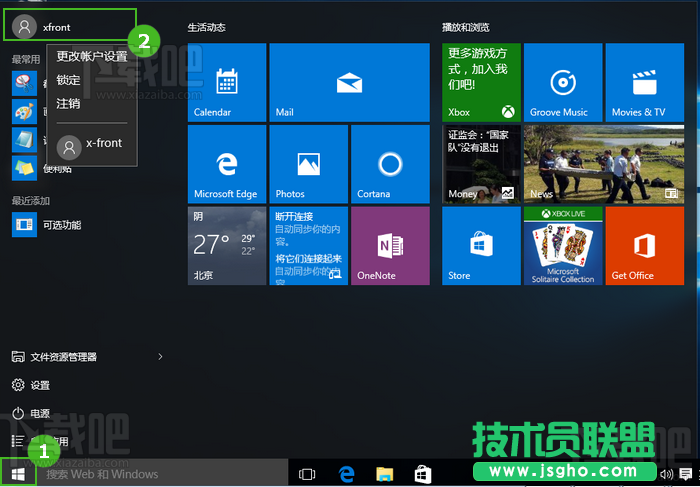Click the 搜索 Web 和 Windows search box
Image resolution: width=700 pixels, height=487 pixels.
162,474
